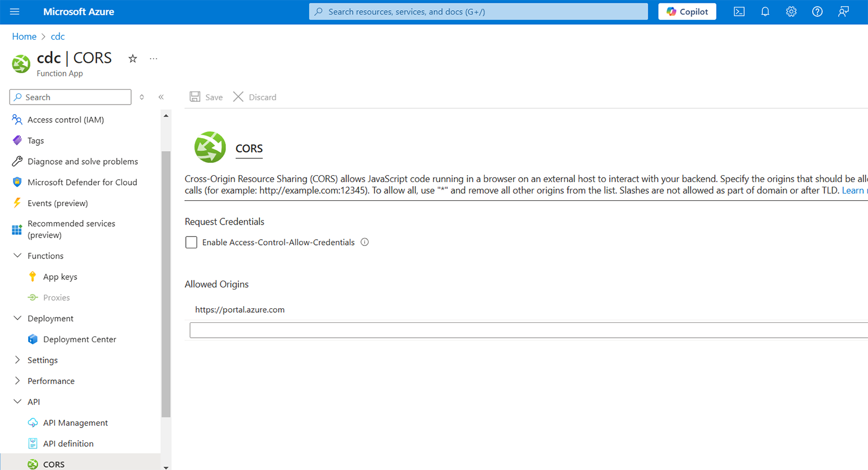Launch Copilot from the top bar
Screen dimensions: 868x470
click(x=687, y=11)
